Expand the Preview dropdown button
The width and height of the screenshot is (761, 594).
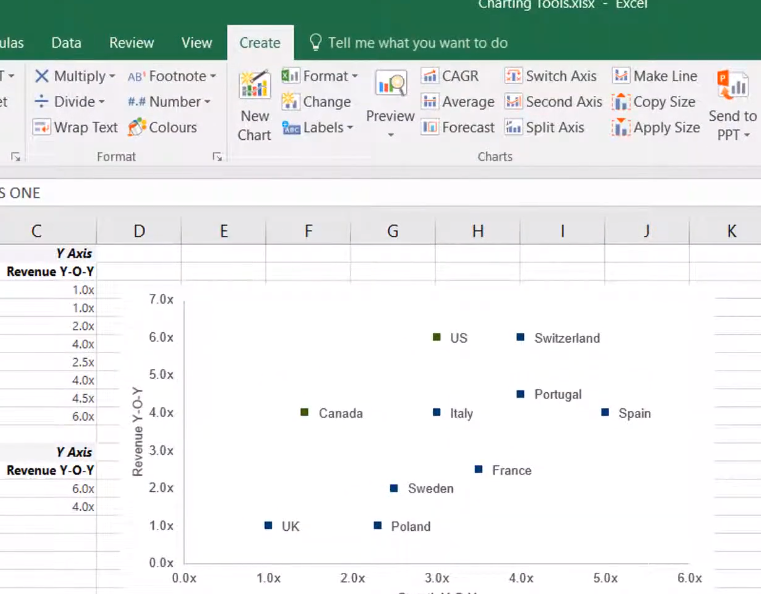(x=390, y=134)
